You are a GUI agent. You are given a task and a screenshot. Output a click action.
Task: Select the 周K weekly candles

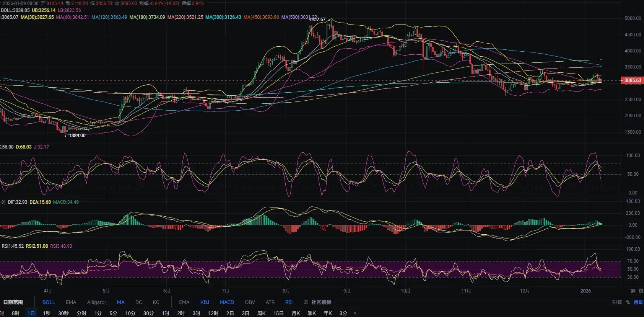tap(262, 313)
